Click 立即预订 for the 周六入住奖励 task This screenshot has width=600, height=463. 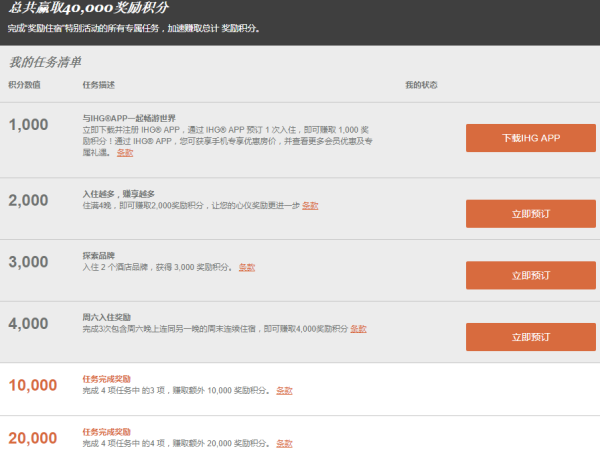(x=531, y=337)
